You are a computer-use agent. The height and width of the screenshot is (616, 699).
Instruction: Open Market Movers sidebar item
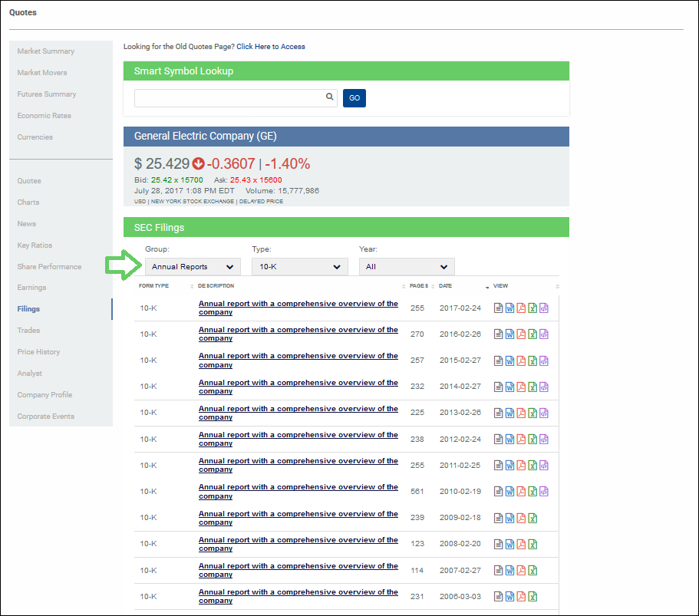[x=42, y=73]
